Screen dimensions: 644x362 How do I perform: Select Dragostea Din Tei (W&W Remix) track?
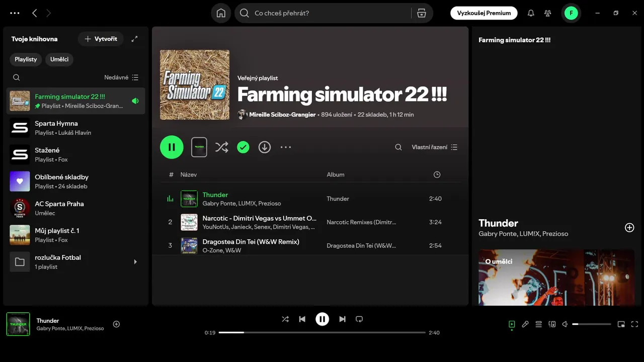(x=311, y=245)
